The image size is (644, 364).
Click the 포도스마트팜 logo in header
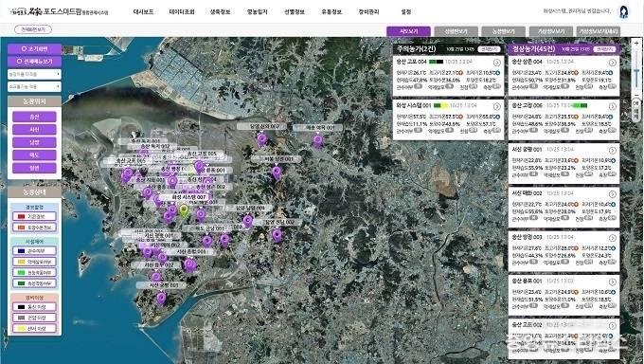(59, 11)
